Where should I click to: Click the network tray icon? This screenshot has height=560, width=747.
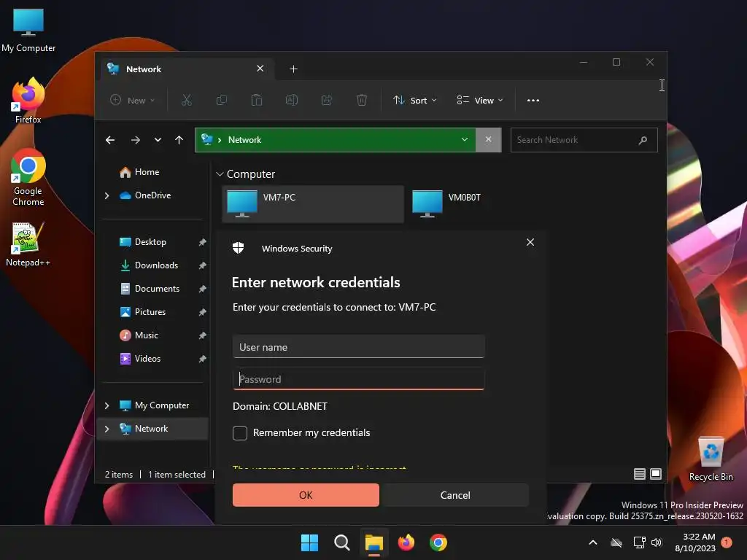point(639,542)
